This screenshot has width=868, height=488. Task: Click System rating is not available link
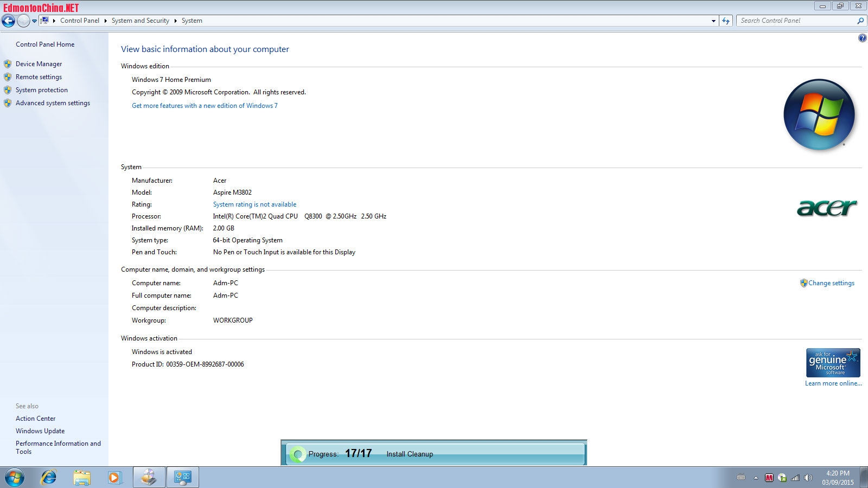click(x=254, y=204)
